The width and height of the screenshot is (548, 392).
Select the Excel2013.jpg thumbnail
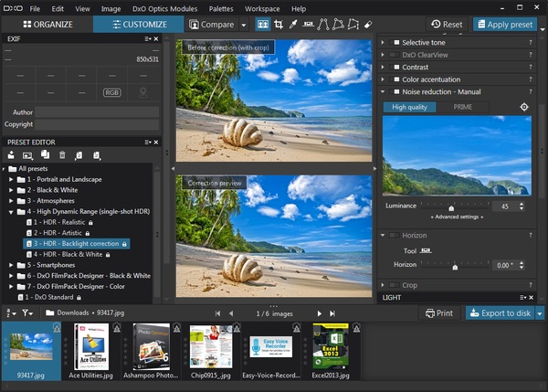coord(331,345)
